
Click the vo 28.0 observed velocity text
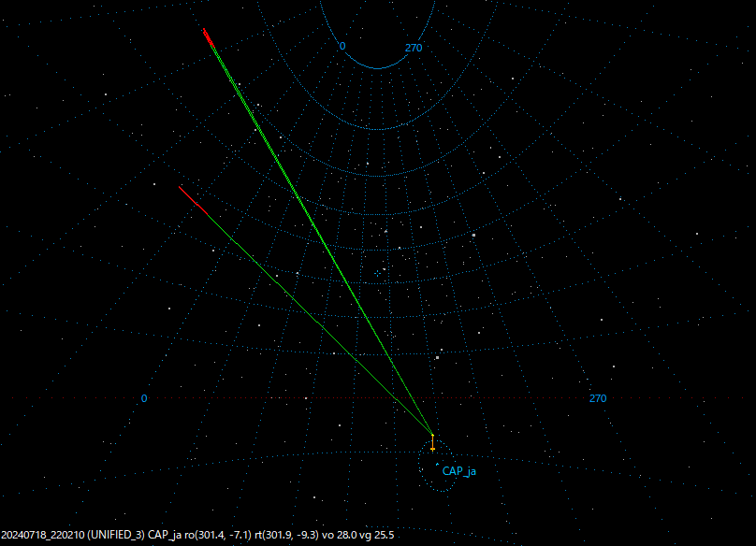tap(339, 536)
